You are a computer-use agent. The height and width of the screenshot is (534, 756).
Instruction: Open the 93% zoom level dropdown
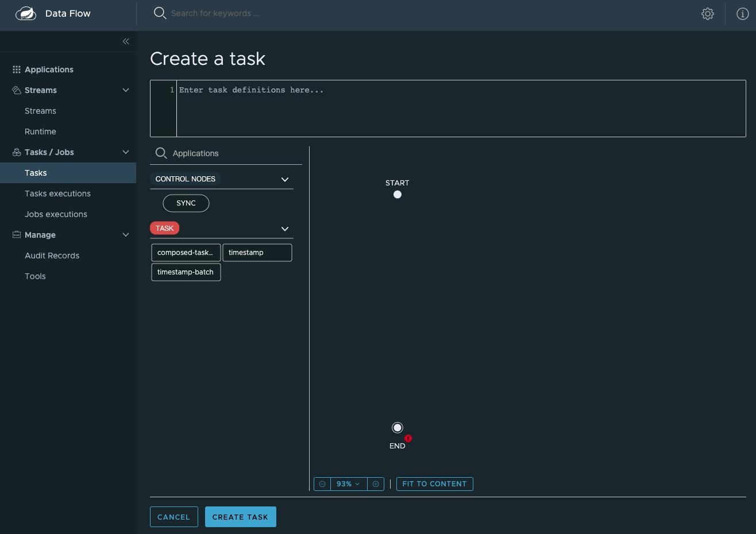pos(349,484)
